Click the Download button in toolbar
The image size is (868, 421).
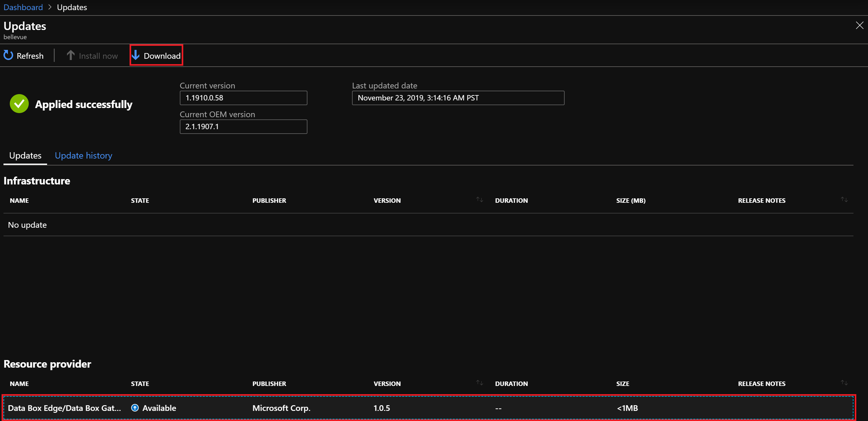click(156, 56)
